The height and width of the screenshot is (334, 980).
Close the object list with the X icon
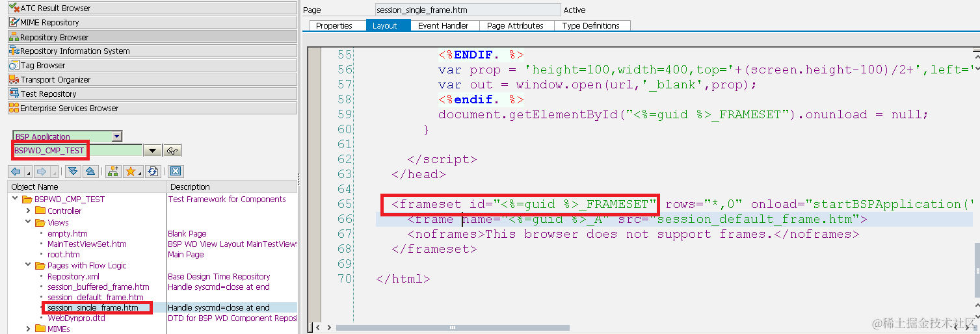click(x=175, y=172)
